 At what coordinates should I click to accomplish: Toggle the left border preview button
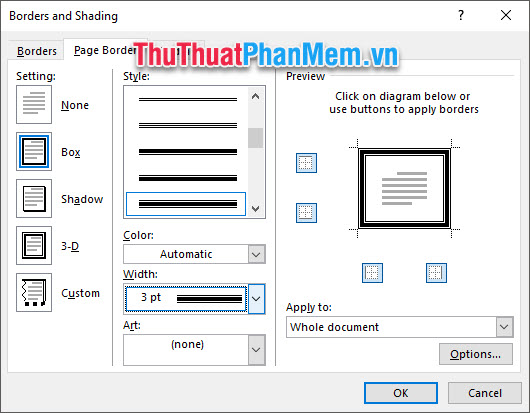(x=372, y=273)
